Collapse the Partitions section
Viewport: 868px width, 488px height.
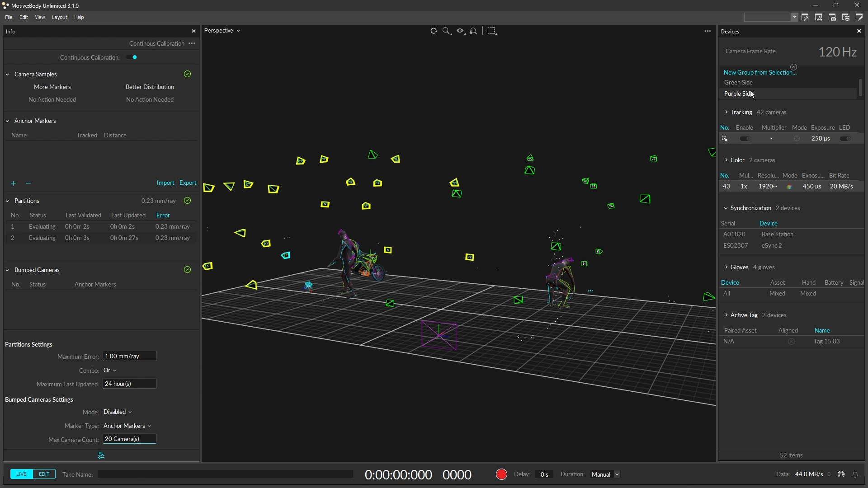pos(7,201)
